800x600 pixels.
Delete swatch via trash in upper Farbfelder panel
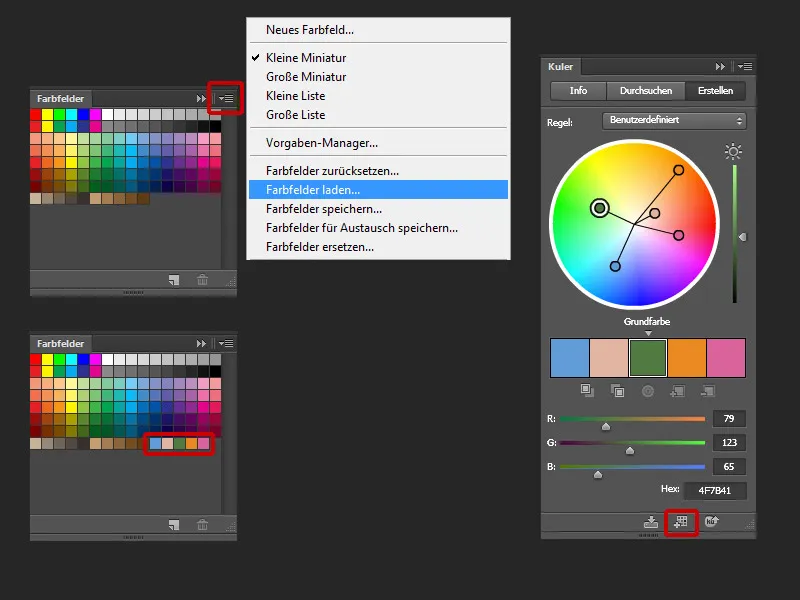(203, 280)
